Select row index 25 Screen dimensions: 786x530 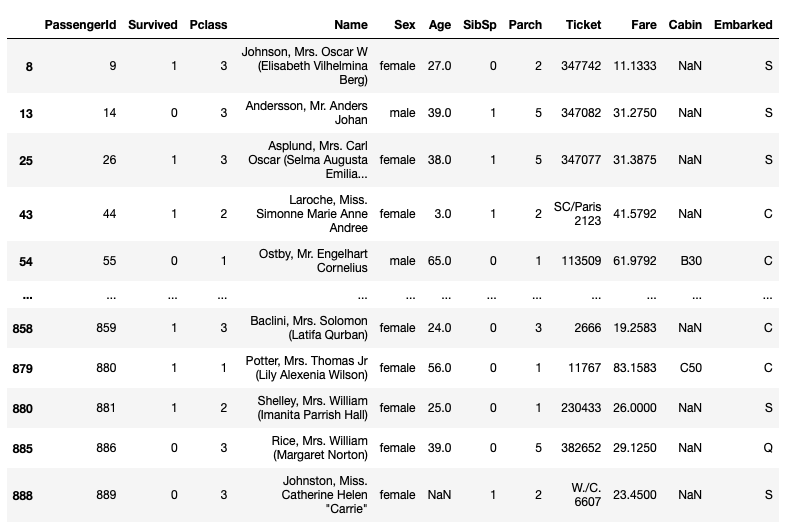click(x=26, y=160)
